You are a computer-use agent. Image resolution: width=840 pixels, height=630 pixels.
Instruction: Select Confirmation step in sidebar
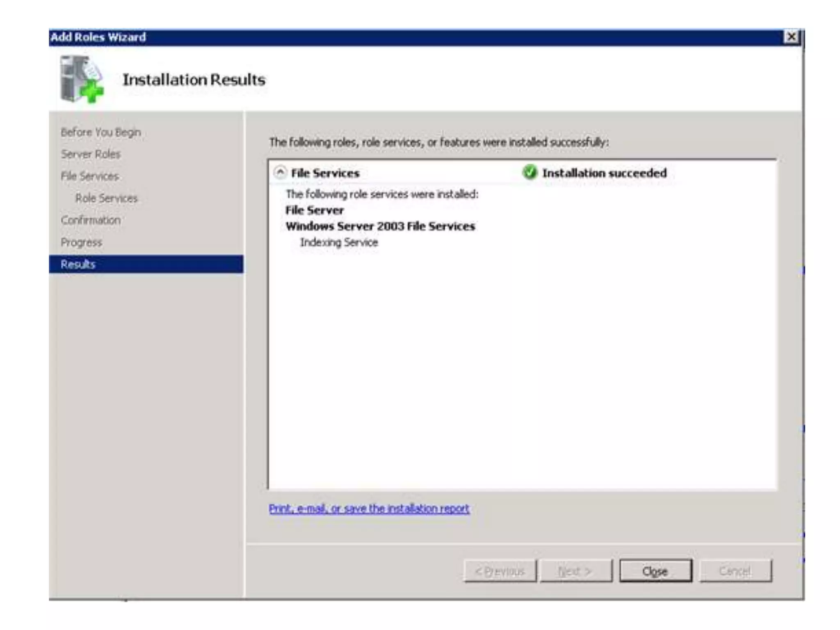point(91,220)
